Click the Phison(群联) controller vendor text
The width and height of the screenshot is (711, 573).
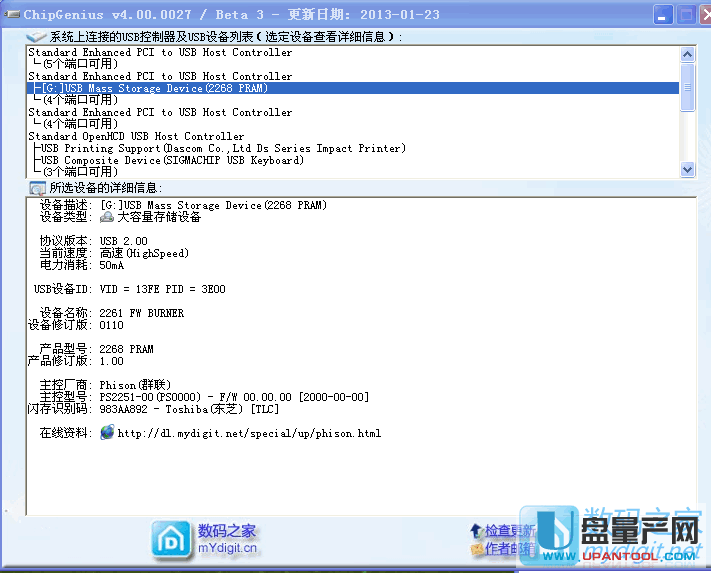(x=135, y=385)
